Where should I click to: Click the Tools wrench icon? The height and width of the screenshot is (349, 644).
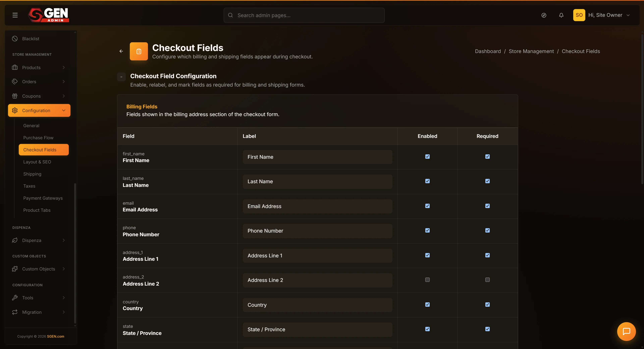[x=15, y=298]
